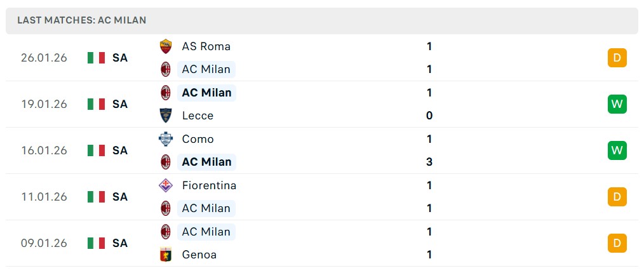
Task: Click the Lecce club crest
Action: [166, 116]
